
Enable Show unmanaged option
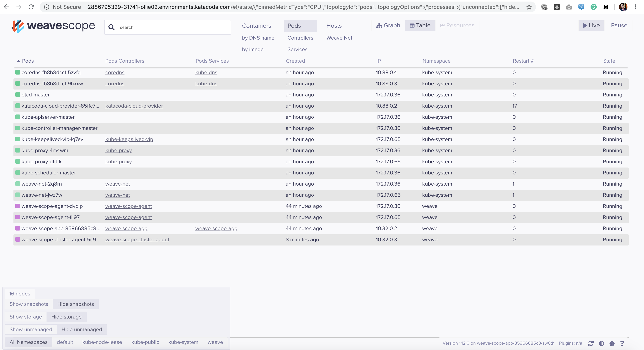pyautogui.click(x=31, y=329)
